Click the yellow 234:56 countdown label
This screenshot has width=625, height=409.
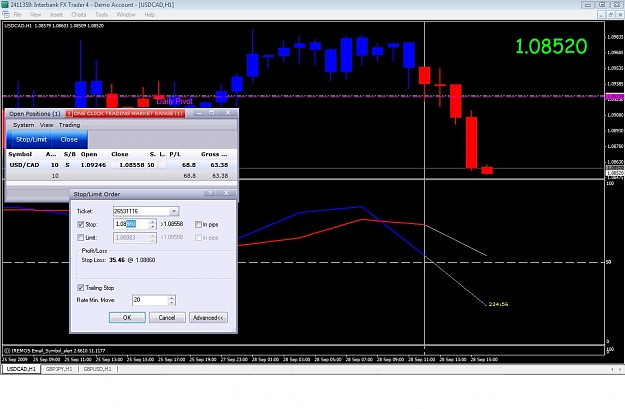[498, 304]
